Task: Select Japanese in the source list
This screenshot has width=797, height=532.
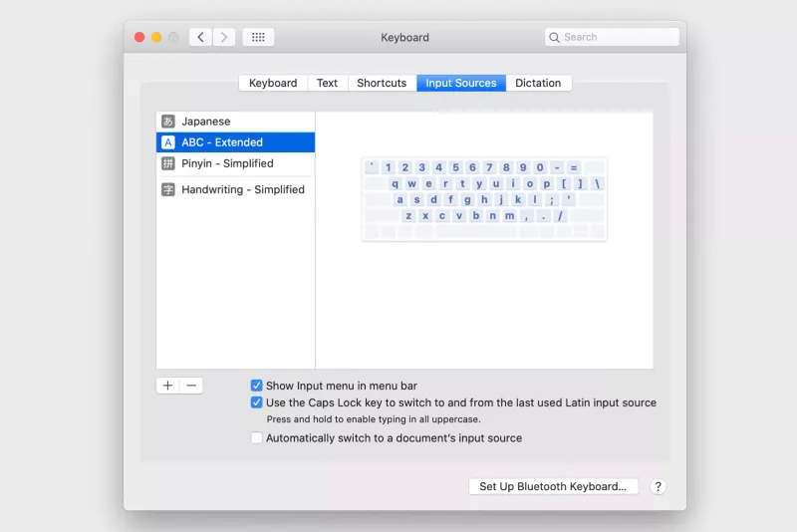Action: point(236,122)
